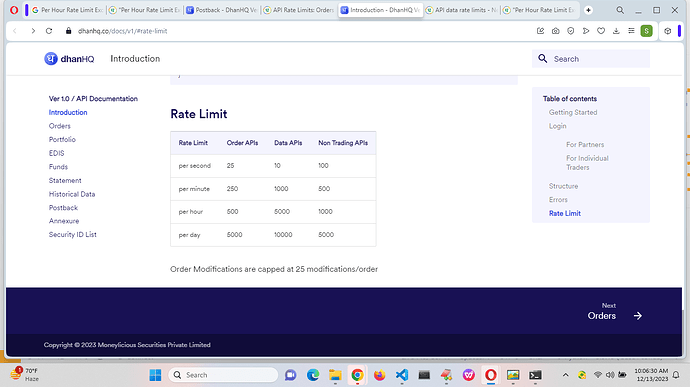Select Rate Limit in table of contents
Screen dimensions: 690x387
565,214
